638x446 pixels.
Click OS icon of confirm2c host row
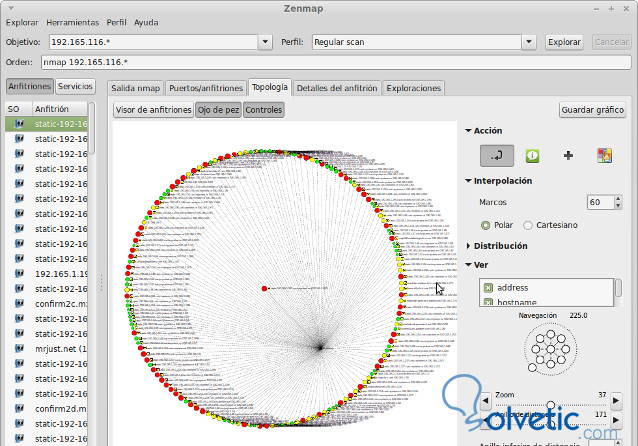coord(19,304)
